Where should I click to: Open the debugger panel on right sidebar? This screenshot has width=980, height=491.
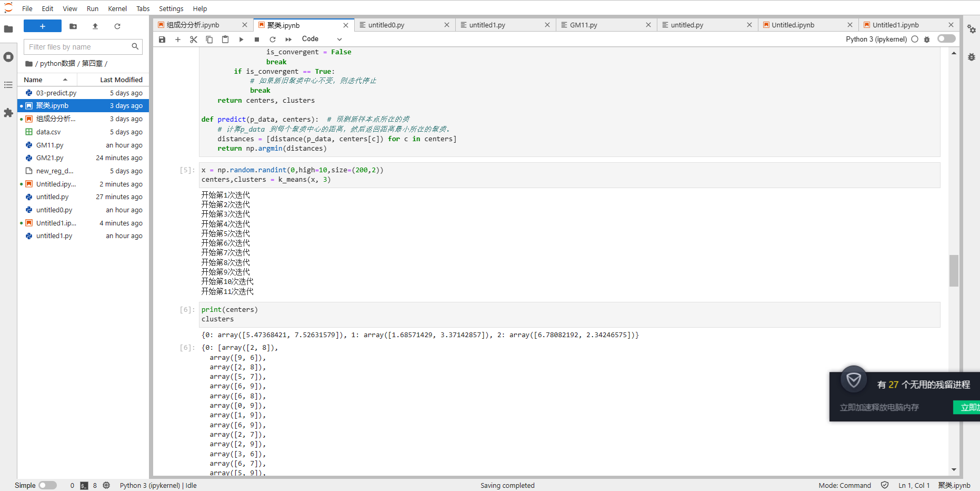[x=972, y=57]
